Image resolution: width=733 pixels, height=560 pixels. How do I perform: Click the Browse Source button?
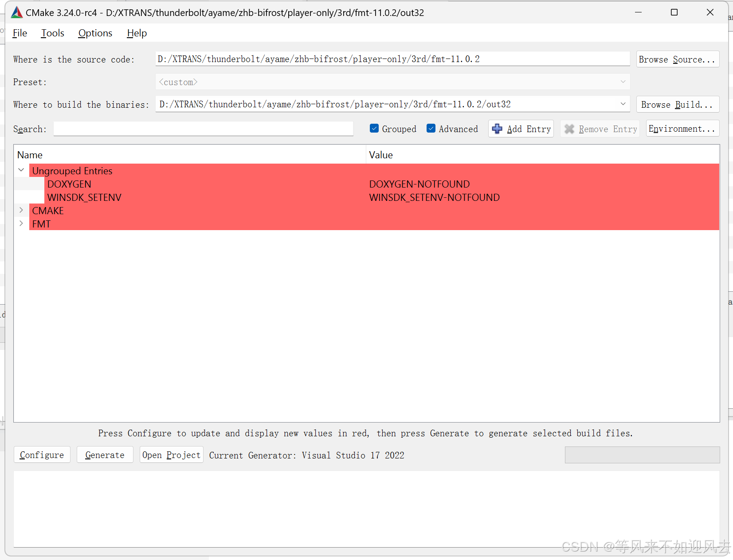click(x=678, y=59)
